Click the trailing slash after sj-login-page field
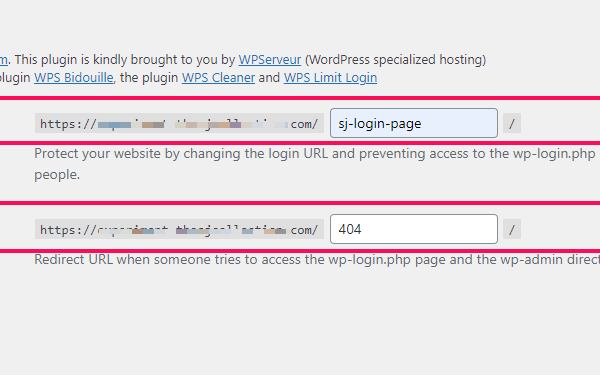The image size is (600, 375). pyautogui.click(x=512, y=123)
